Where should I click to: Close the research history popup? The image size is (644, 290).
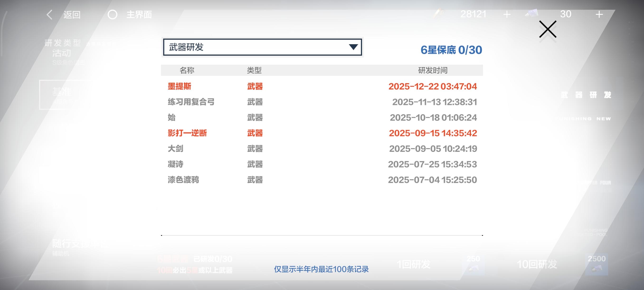click(548, 29)
